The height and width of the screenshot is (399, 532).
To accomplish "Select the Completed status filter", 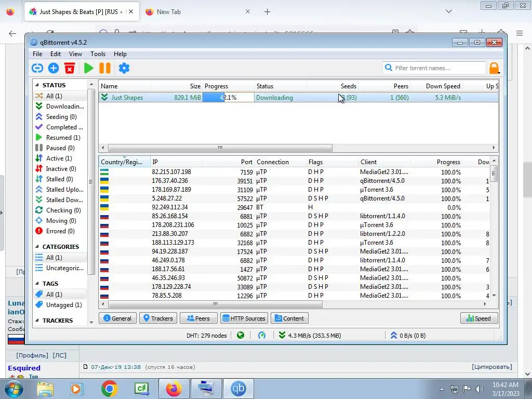I will (x=60, y=127).
